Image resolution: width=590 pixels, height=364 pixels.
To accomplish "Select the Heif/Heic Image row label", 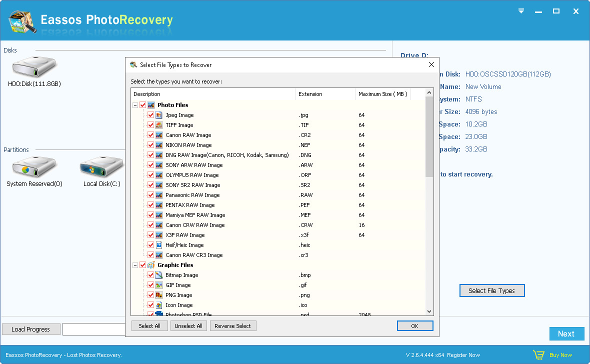I will [x=184, y=245].
